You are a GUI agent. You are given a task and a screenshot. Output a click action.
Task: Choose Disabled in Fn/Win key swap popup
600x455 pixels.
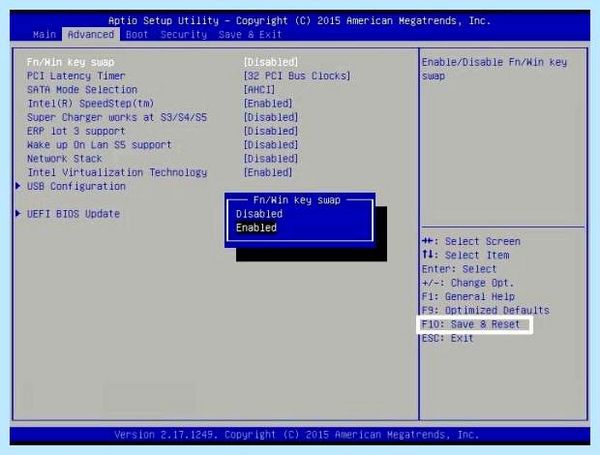tap(259, 214)
